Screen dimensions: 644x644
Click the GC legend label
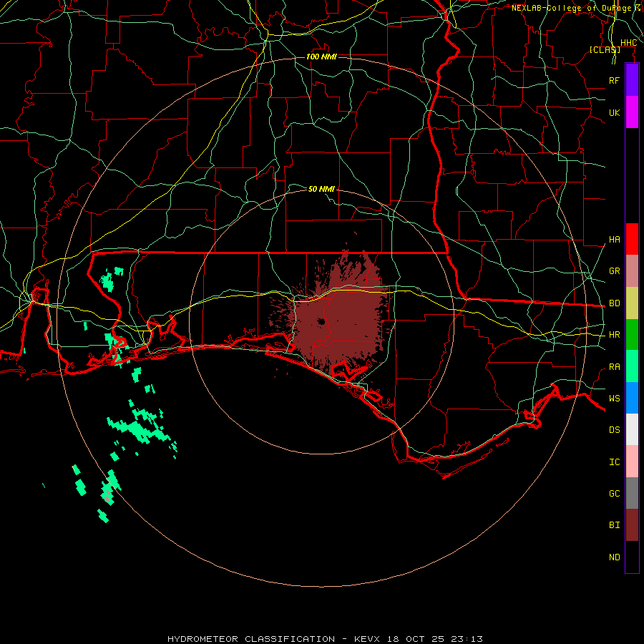[x=614, y=494]
